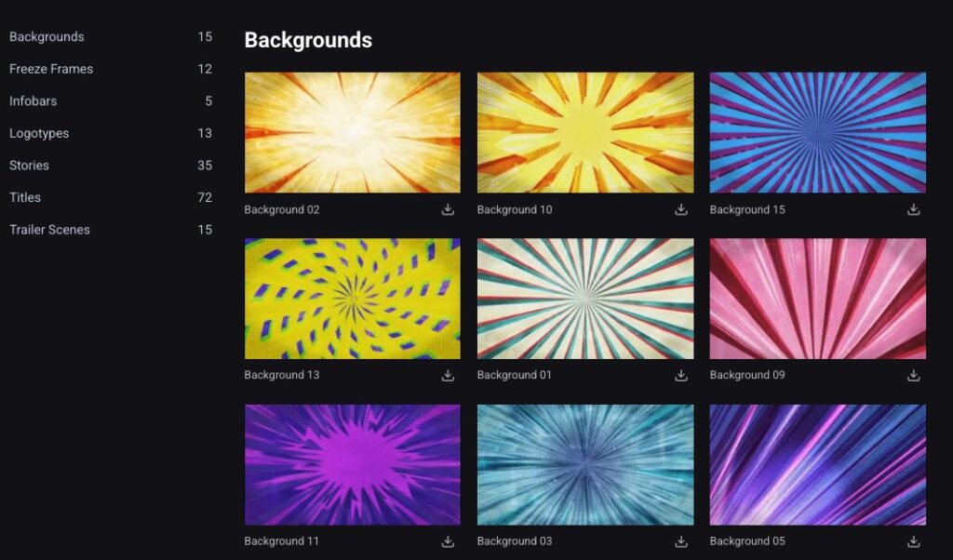953x560 pixels.
Task: Download the Background 11 file
Action: 448,541
